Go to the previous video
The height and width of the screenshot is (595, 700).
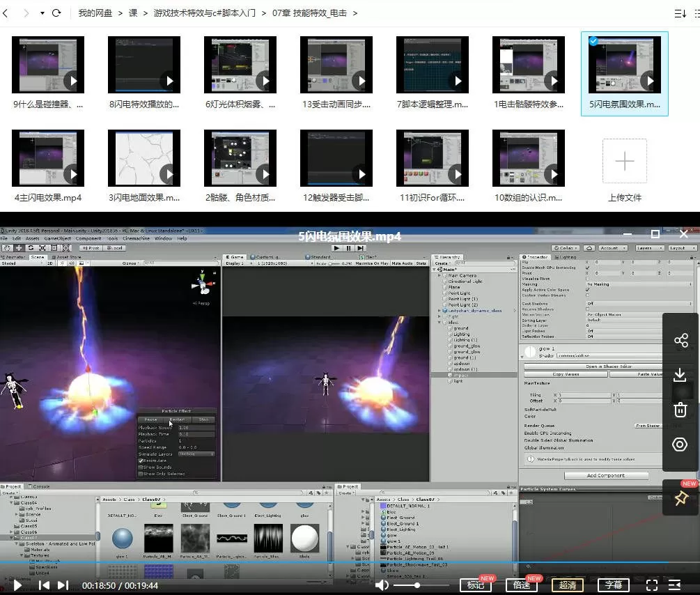tap(43, 585)
